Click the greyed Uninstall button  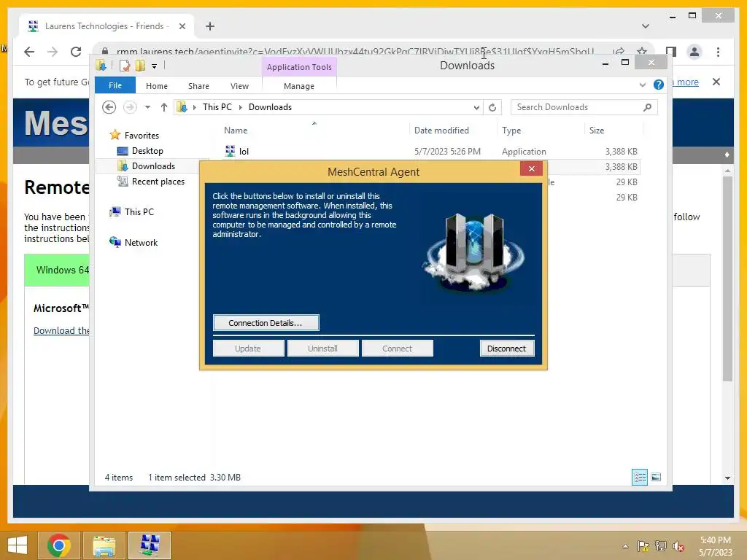click(x=322, y=349)
